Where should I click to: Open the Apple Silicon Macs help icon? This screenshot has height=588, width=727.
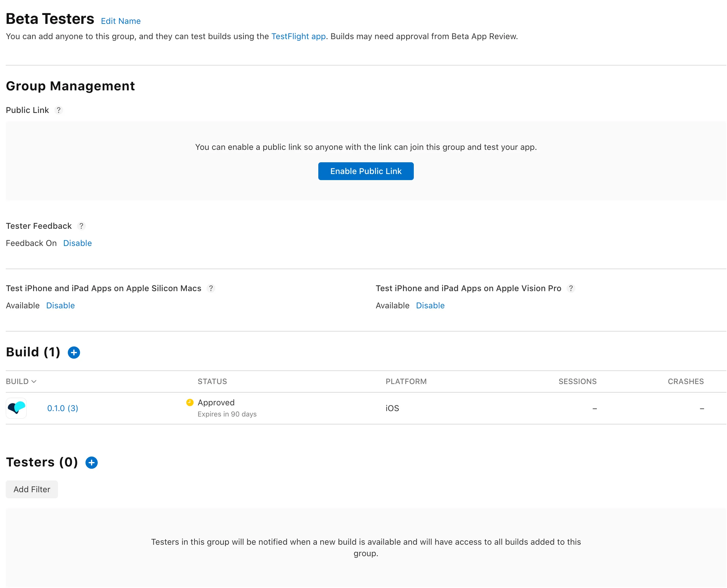tap(211, 288)
